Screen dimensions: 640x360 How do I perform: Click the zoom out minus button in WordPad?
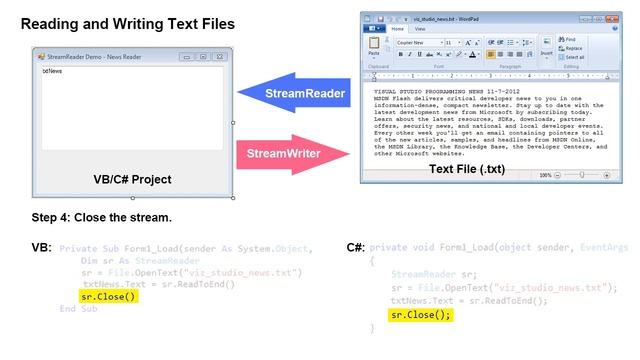558,175
